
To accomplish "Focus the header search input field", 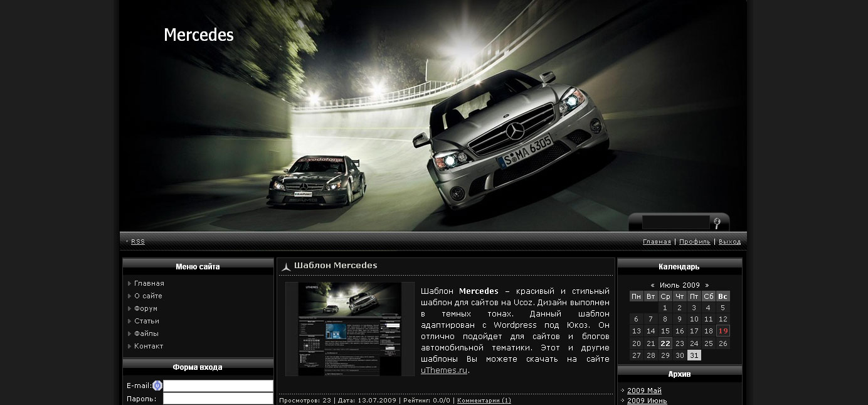I will point(677,223).
